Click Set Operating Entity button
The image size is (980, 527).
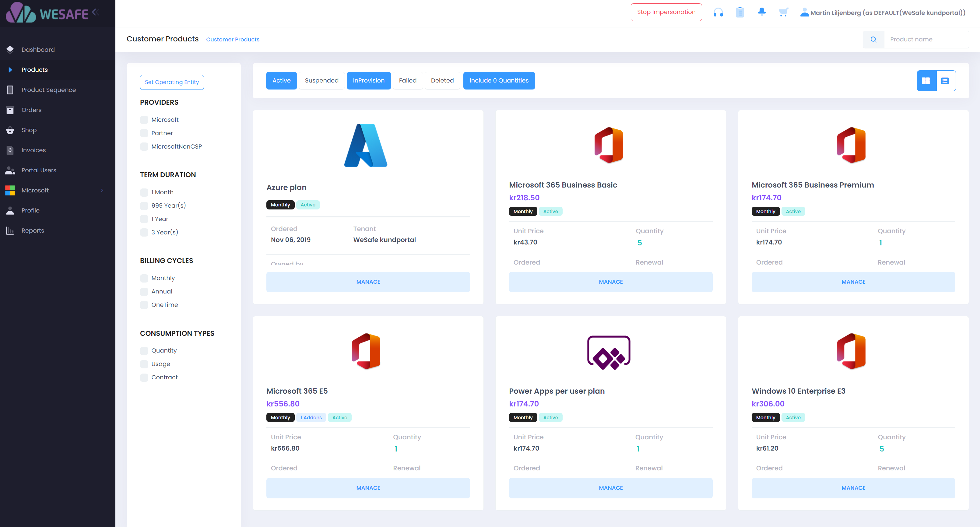[172, 82]
